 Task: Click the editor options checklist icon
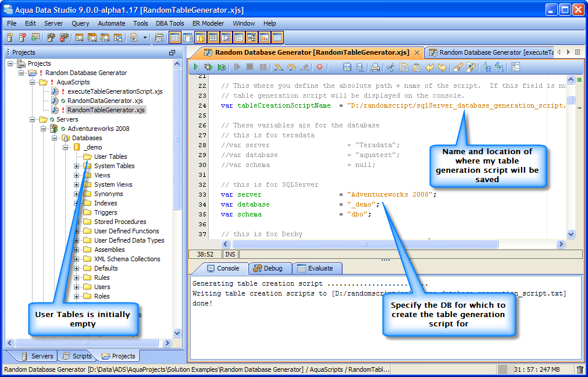point(516,67)
